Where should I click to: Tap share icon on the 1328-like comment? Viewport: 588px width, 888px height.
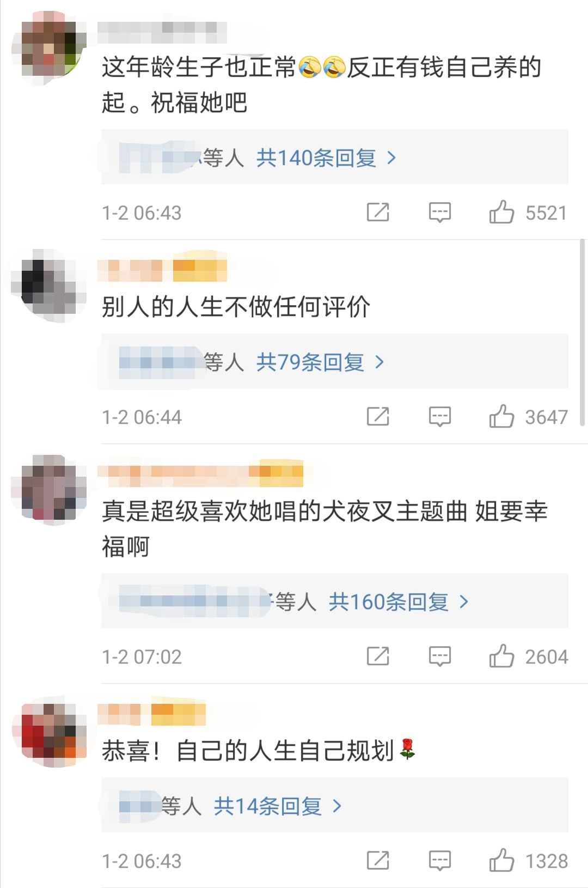pos(378,860)
